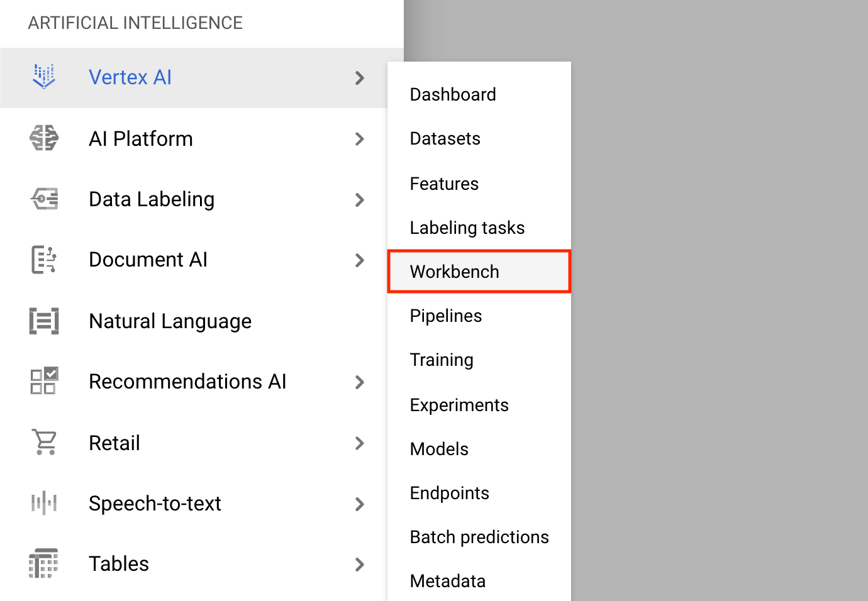Open Workbench from the Vertex AI submenu
Image resolution: width=868 pixels, height=601 pixels.
pos(454,272)
